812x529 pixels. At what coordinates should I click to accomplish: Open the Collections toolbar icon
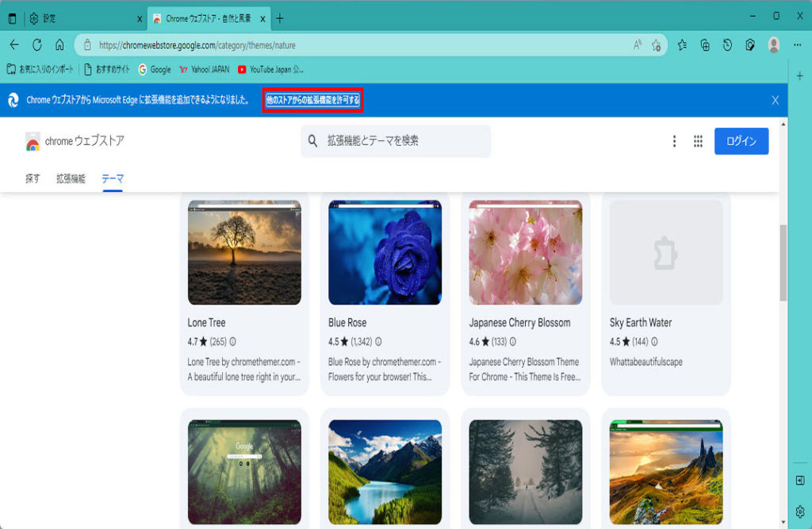coord(705,45)
